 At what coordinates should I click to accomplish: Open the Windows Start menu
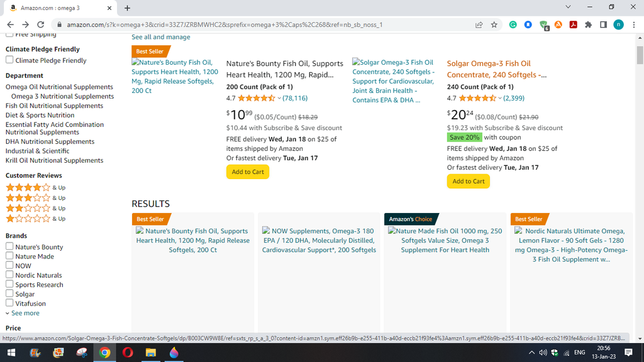point(11,353)
